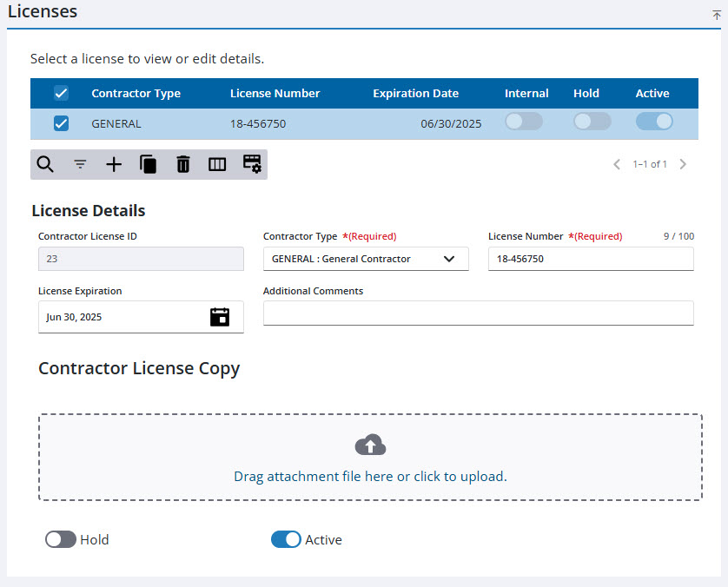
Task: Add a new license with plus icon
Action: pyautogui.click(x=114, y=164)
